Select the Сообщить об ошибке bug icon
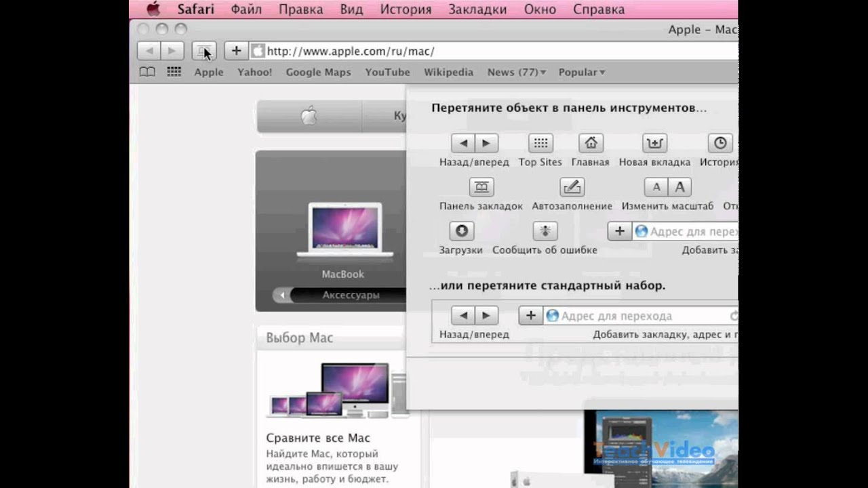The height and width of the screenshot is (488, 868). [545, 231]
